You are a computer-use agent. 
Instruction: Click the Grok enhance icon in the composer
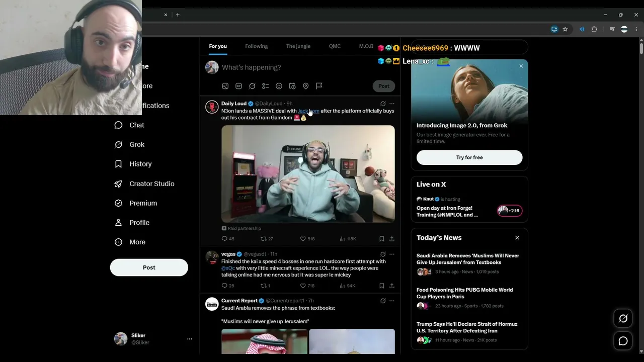coord(252,86)
